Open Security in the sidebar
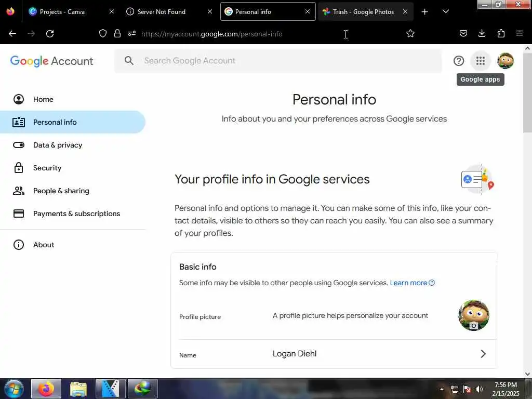532x399 pixels. coord(73,168)
